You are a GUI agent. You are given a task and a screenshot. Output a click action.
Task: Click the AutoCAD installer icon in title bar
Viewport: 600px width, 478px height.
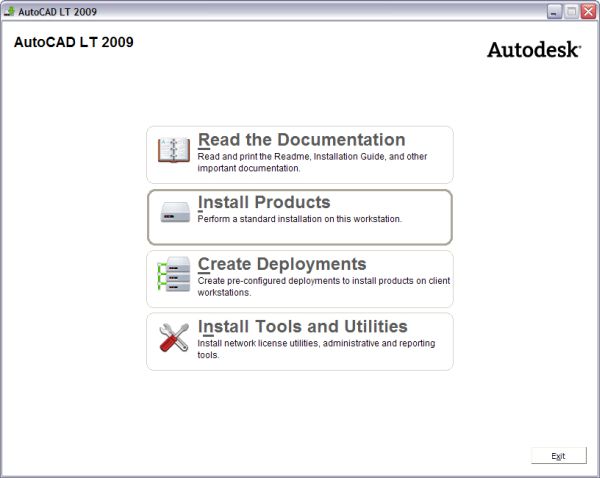[9, 11]
